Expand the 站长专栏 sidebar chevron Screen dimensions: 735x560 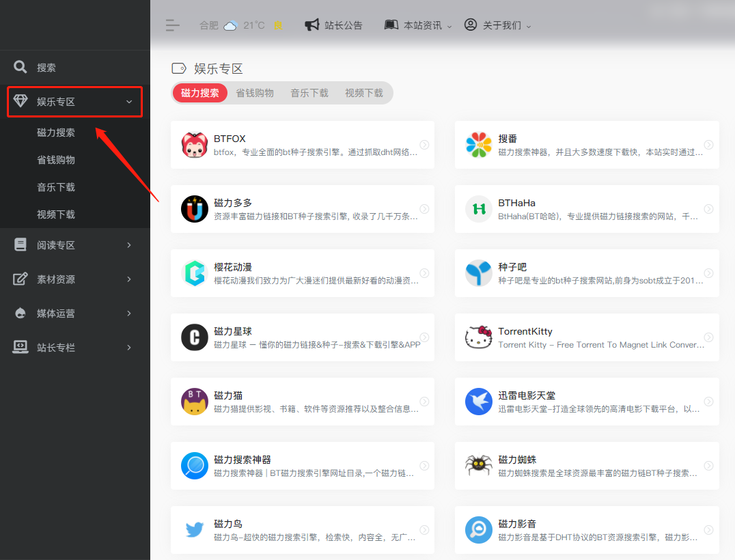[x=129, y=347]
